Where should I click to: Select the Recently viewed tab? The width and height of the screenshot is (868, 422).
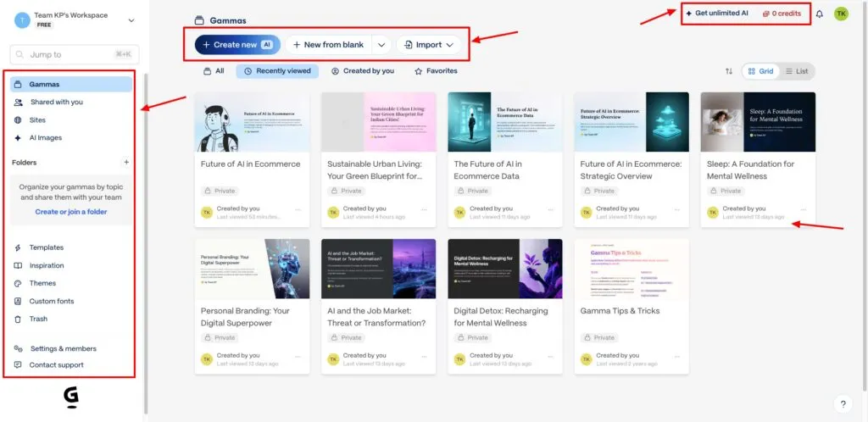coord(277,71)
